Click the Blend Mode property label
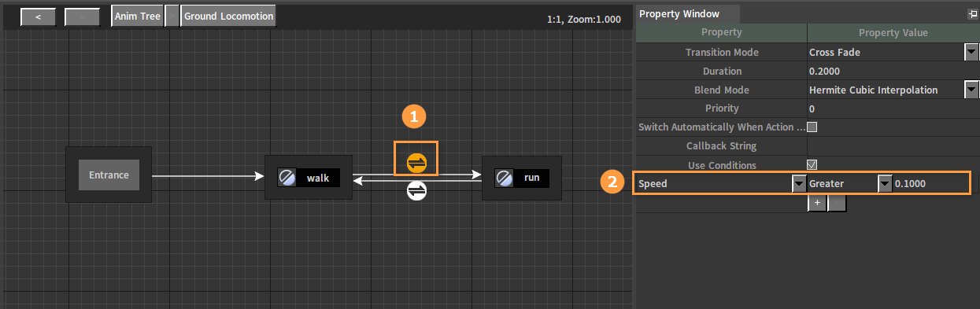Screen dimensions: 980x309 point(722,90)
